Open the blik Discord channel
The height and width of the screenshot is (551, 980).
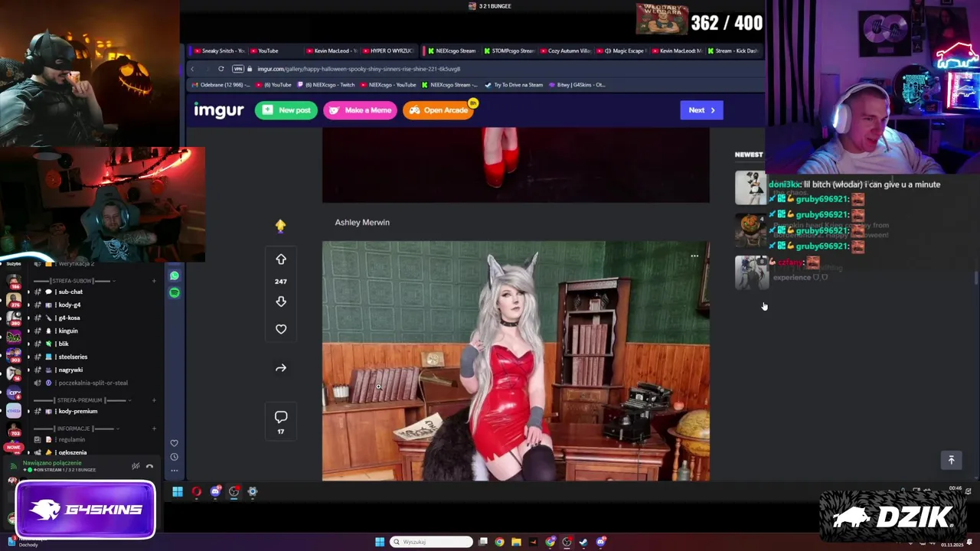[x=63, y=344]
